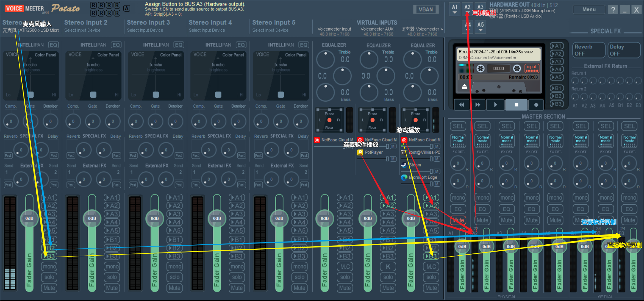Click the A macro button next to R grid

click(127, 8)
